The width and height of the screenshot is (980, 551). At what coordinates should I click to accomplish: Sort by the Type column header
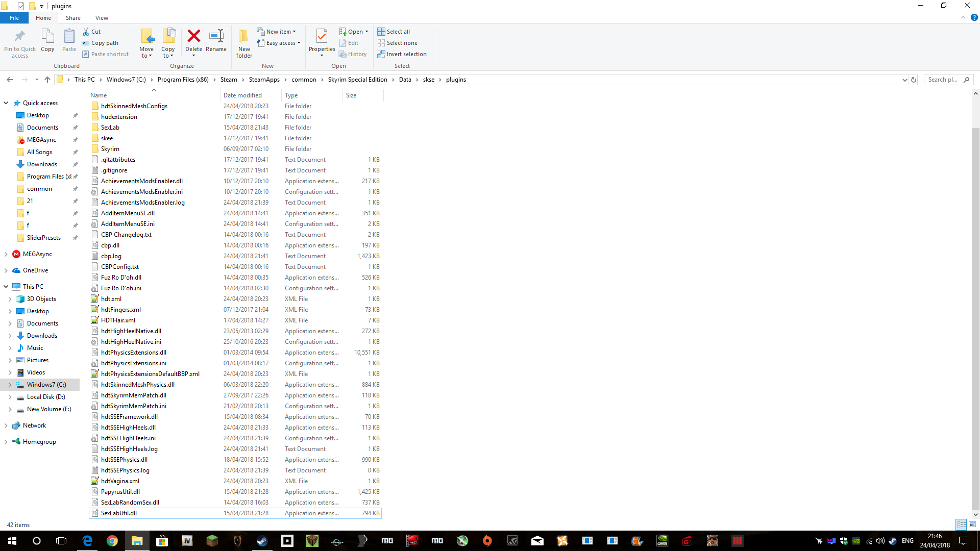pos(312,95)
